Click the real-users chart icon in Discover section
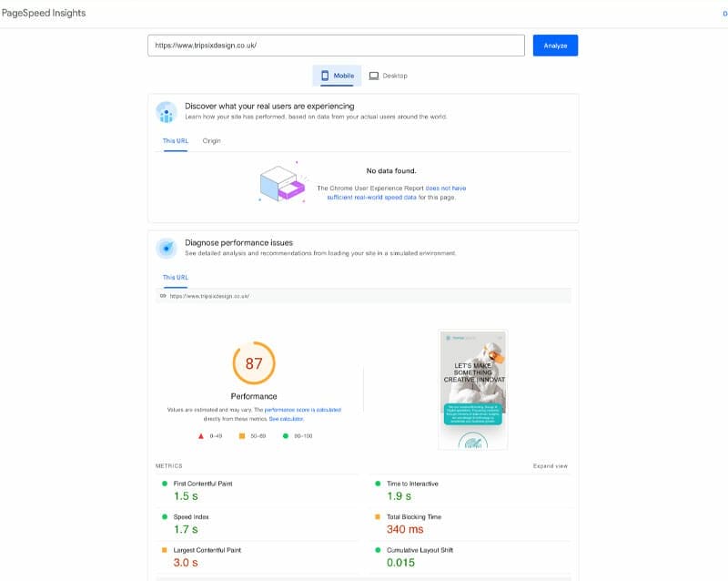This screenshot has width=728, height=581. (x=166, y=113)
